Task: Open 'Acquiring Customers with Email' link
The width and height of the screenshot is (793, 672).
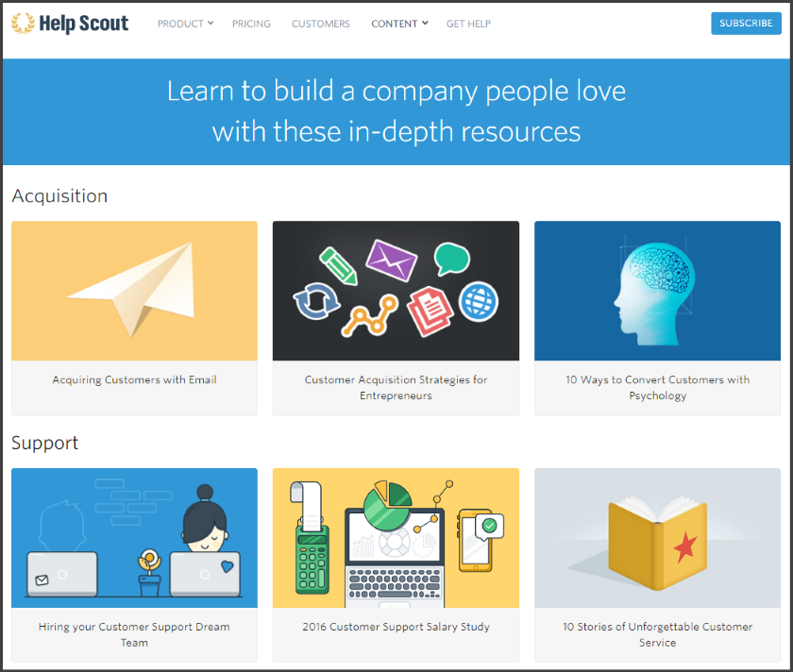Action: (x=134, y=379)
